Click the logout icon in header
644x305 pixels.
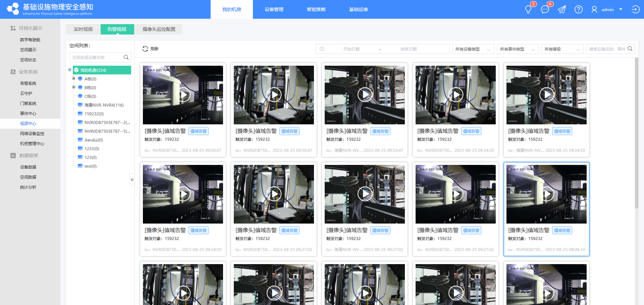click(x=635, y=9)
